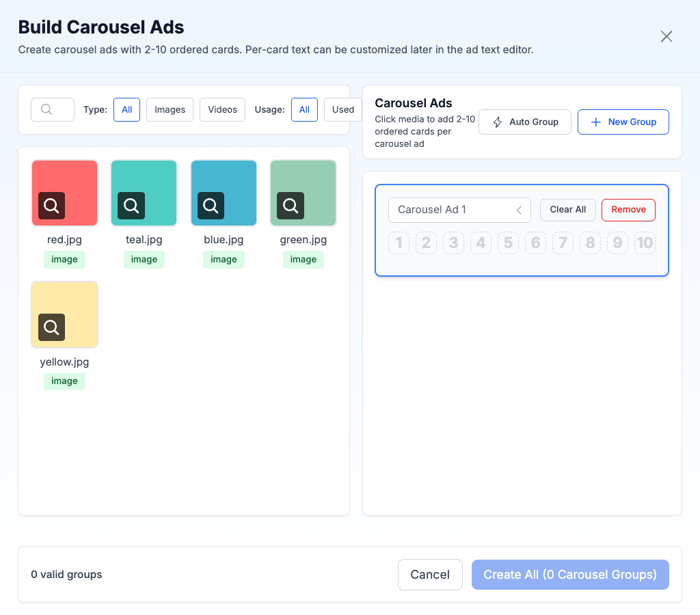Screen dimensions: 700x615
Task: Click the magnifier icon on blue.jpg
Action: (211, 206)
